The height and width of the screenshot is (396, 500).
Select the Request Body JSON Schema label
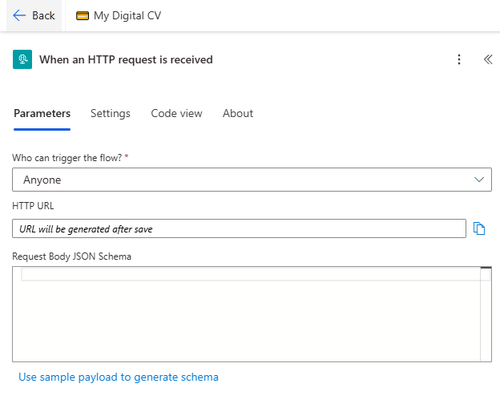coord(72,256)
